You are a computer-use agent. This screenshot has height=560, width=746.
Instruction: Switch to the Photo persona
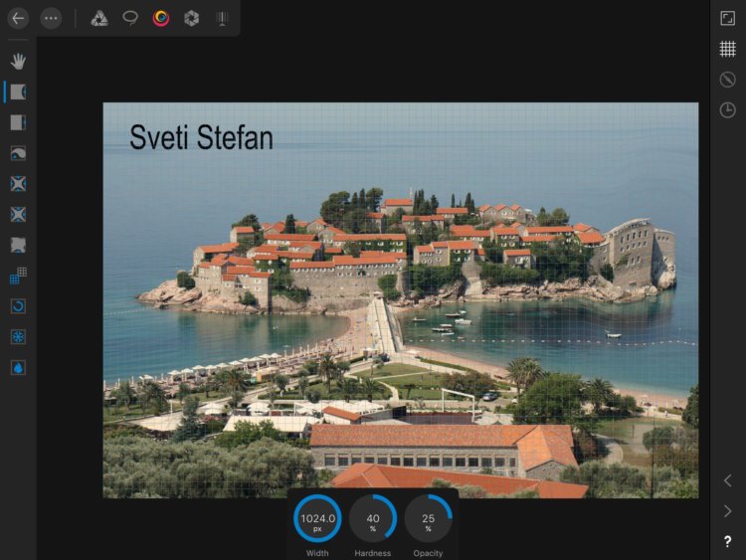coord(99,19)
